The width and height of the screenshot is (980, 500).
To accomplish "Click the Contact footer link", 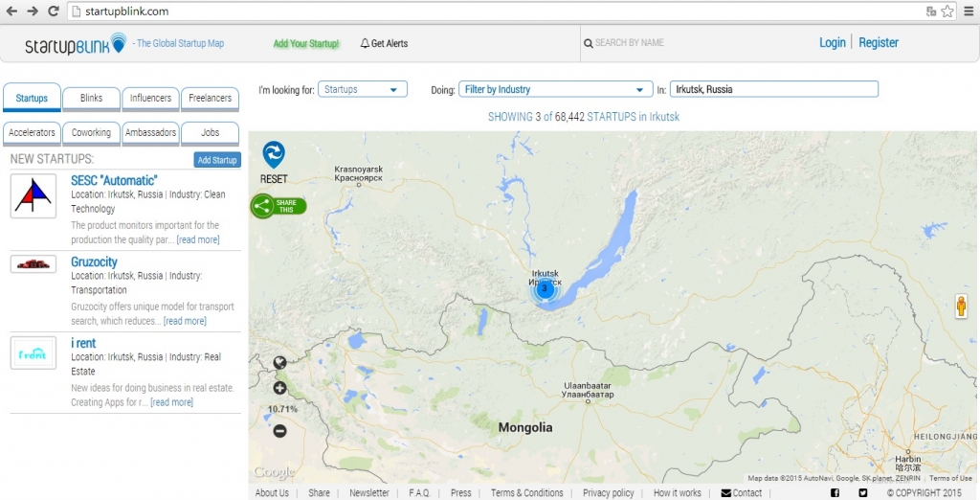I will coord(742,493).
